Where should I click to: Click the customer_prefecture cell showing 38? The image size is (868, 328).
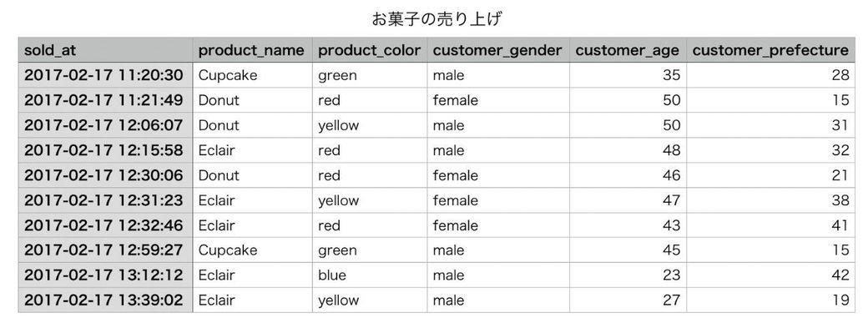pos(770,200)
